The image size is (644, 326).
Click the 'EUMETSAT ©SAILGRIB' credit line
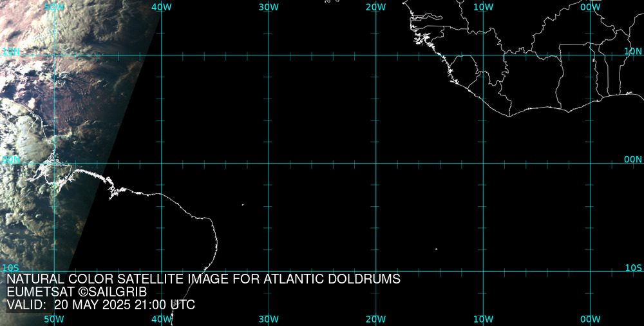click(x=77, y=292)
